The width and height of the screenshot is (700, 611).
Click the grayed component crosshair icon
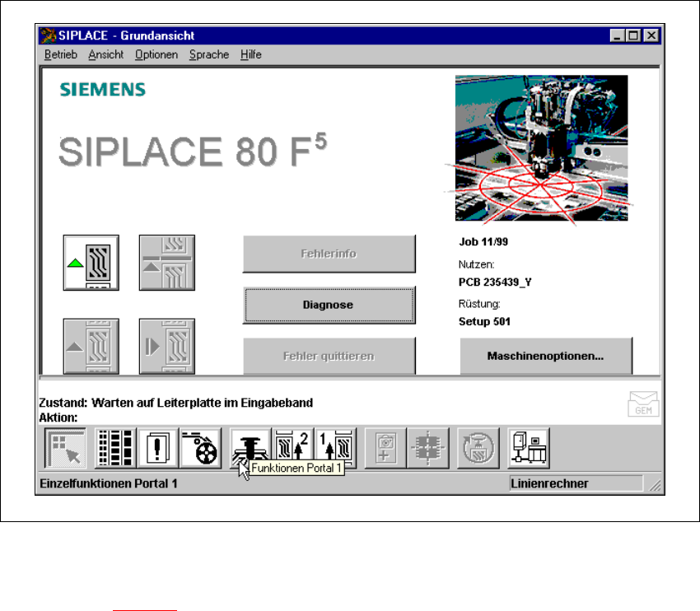point(427,448)
